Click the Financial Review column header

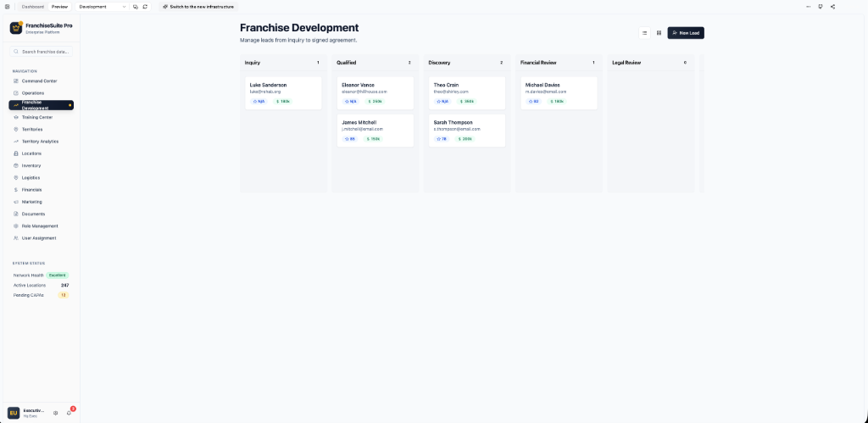559,63
